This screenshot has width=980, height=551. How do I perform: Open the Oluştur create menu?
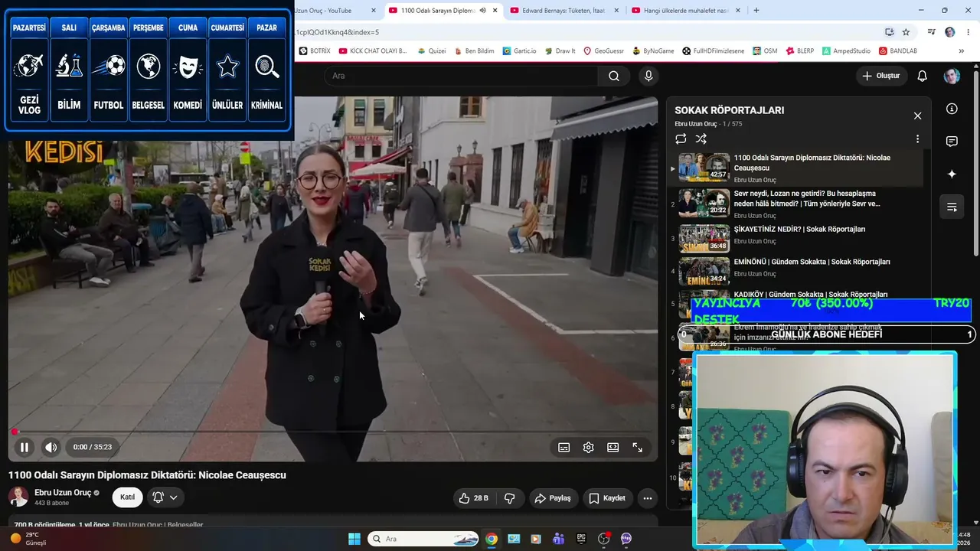tap(880, 76)
